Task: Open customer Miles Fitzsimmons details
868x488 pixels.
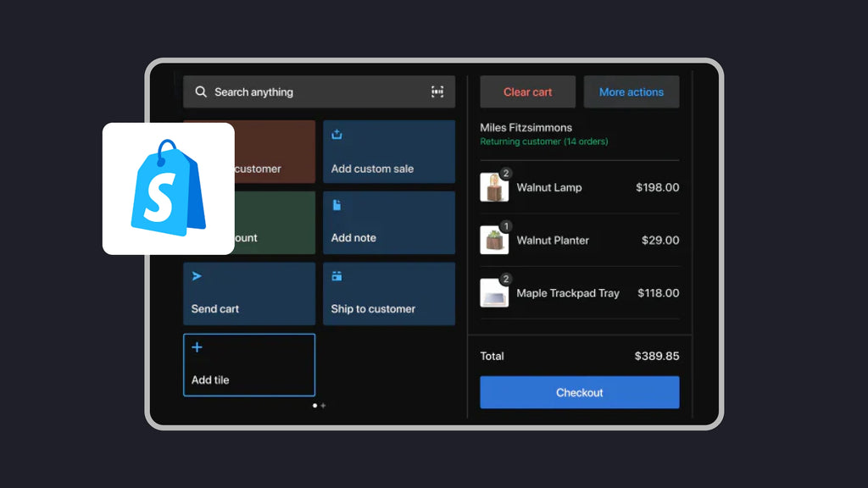Action: [526, 128]
